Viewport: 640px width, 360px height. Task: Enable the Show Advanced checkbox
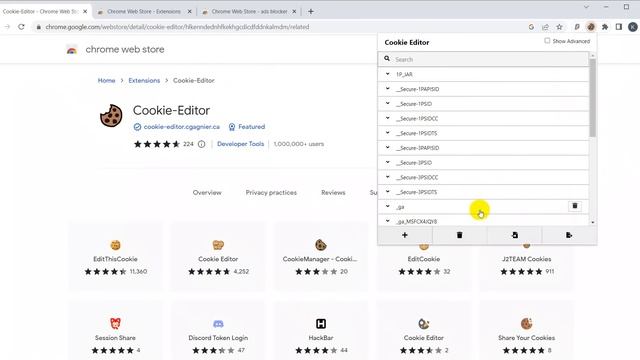tap(547, 41)
